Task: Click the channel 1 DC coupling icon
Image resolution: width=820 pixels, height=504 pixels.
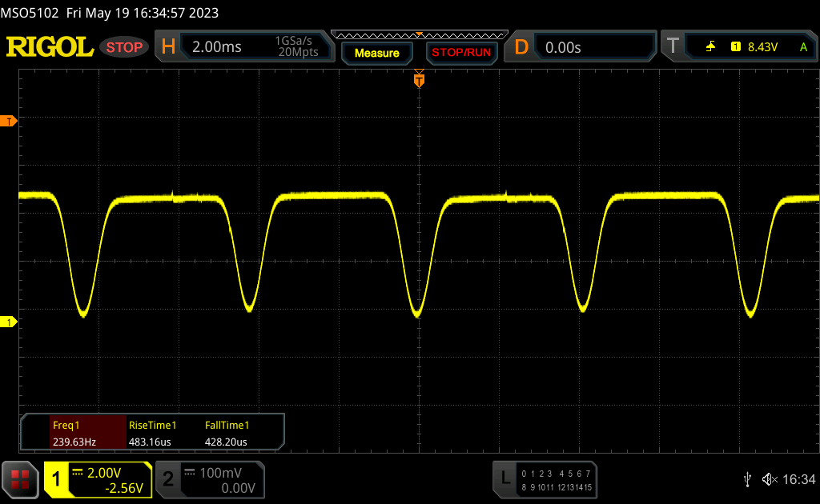Action: click(x=78, y=472)
